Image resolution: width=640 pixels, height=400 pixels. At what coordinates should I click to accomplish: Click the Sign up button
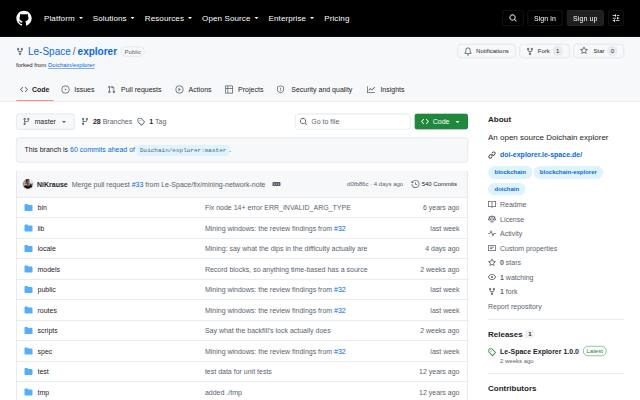(x=585, y=18)
